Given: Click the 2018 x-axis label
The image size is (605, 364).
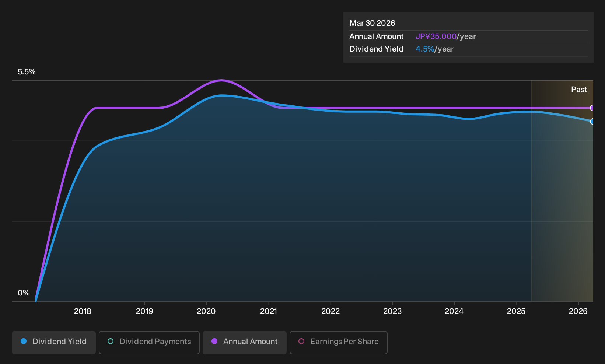Looking at the screenshot, I should [x=83, y=311].
